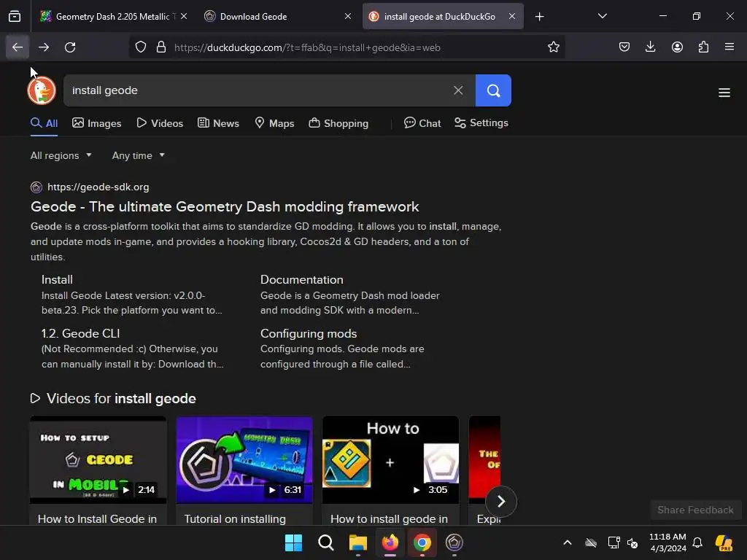
Task: Click in the install geode search field
Action: click(x=258, y=90)
